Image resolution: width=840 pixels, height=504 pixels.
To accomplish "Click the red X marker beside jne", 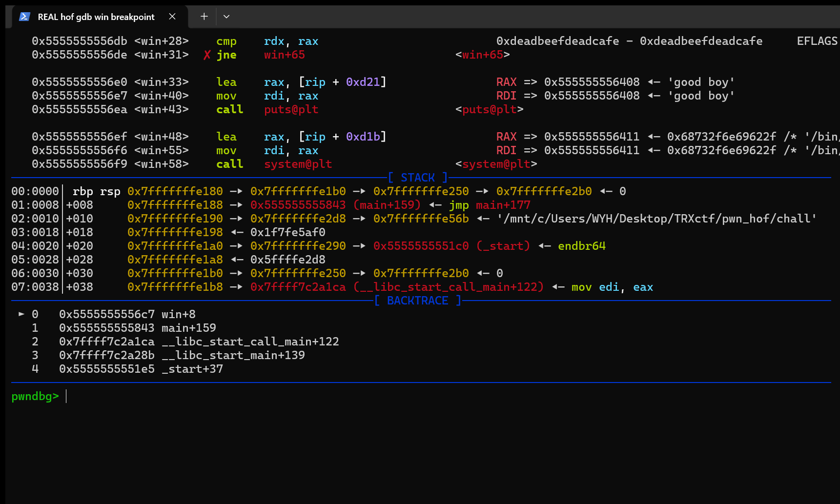I will [207, 55].
